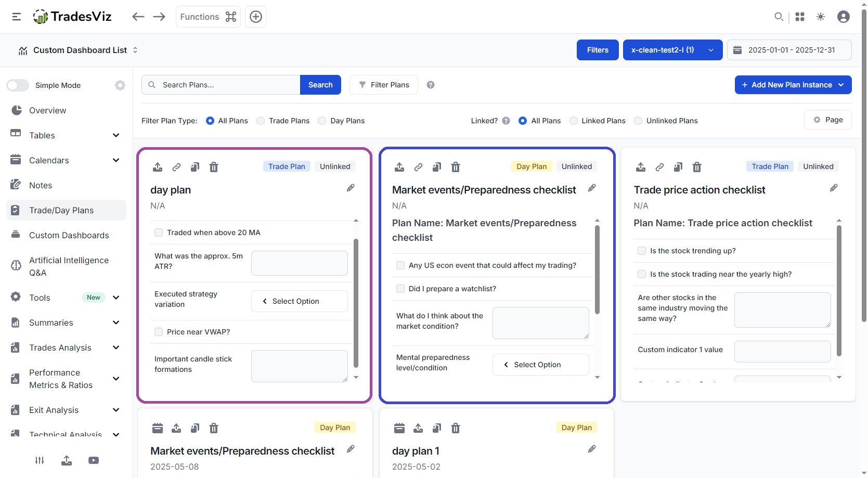Open Trade/Day Plans in sidebar

(66, 210)
